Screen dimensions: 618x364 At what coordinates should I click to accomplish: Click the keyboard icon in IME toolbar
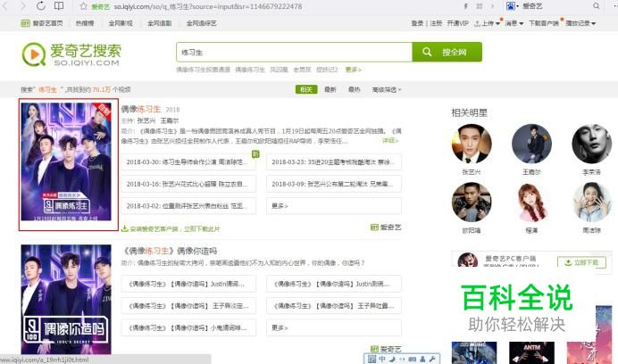pos(413,359)
